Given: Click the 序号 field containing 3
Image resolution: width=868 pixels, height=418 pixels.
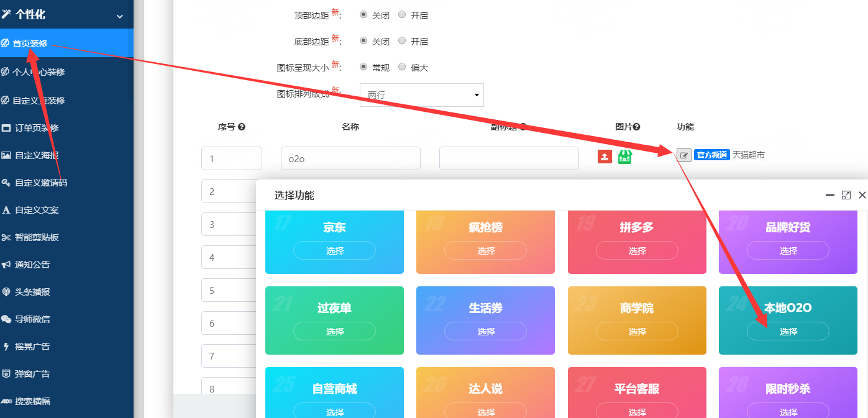Looking at the screenshot, I should coord(228,224).
